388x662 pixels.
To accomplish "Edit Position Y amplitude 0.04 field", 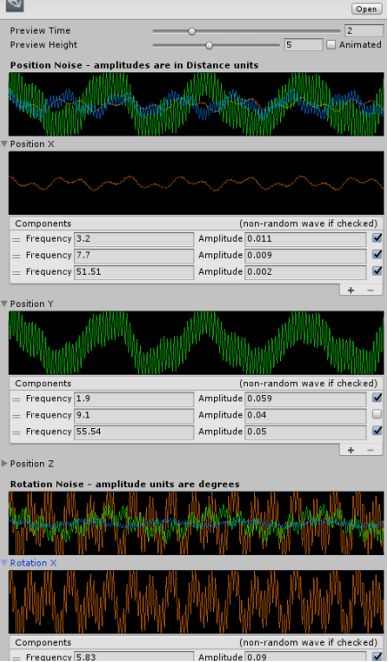I will pyautogui.click(x=305, y=415).
